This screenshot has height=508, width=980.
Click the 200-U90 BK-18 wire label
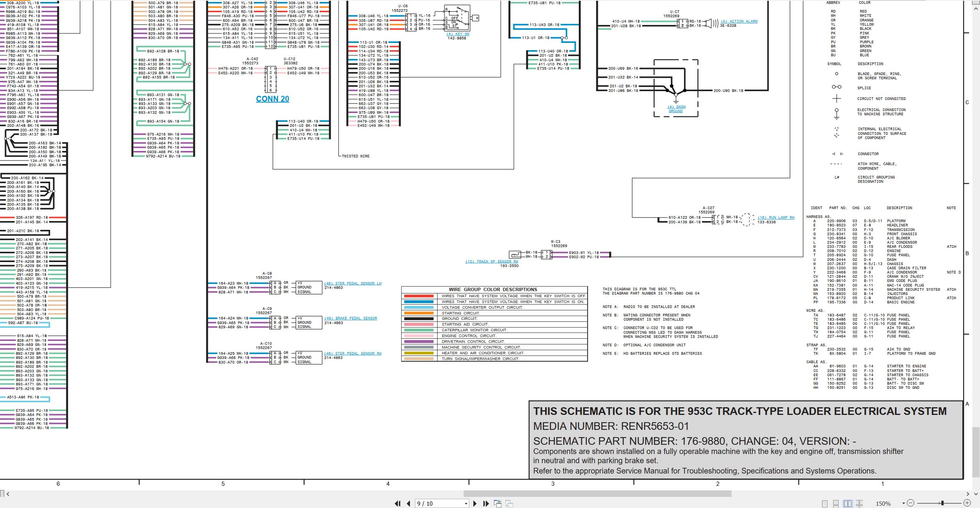click(728, 91)
